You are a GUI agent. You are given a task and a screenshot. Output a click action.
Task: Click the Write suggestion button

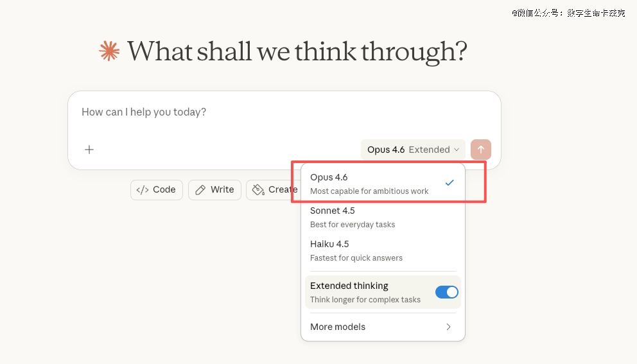click(214, 190)
